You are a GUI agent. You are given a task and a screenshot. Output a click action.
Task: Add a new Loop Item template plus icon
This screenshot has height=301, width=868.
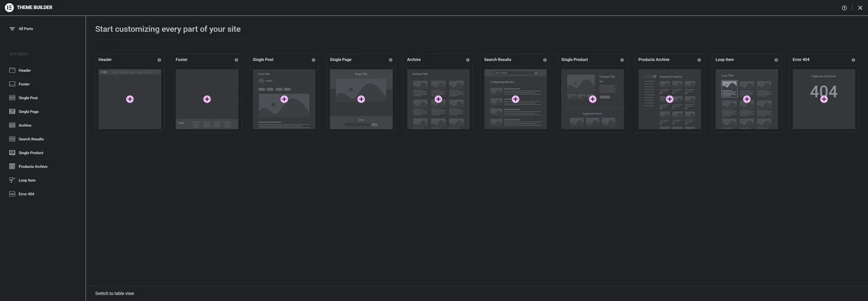(746, 99)
